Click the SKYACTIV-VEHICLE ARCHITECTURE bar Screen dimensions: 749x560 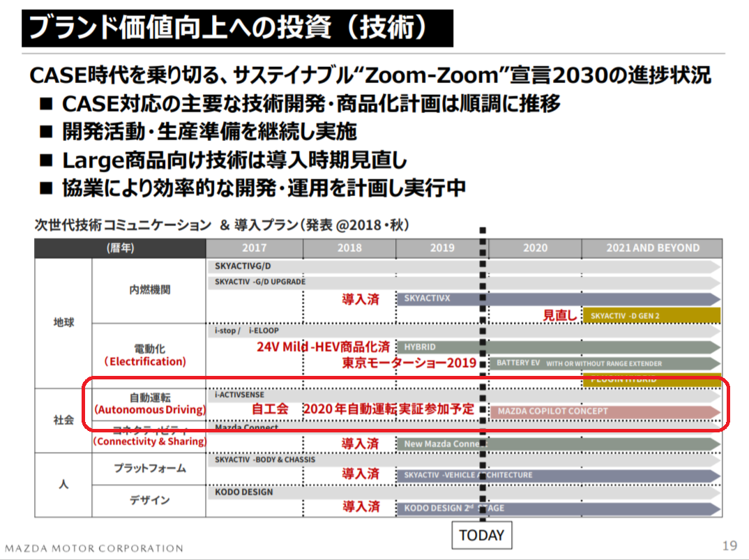point(559,476)
